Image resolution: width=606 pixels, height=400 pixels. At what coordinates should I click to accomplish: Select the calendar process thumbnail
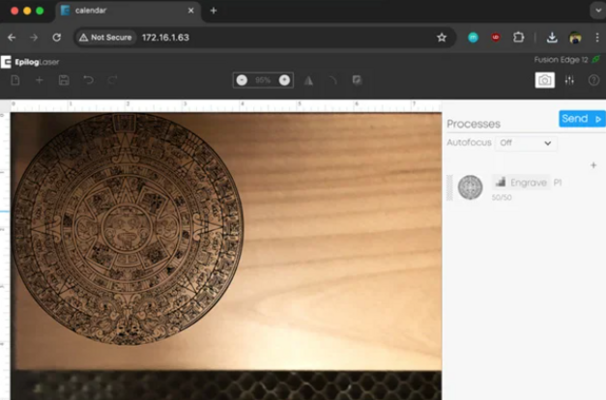(x=470, y=187)
